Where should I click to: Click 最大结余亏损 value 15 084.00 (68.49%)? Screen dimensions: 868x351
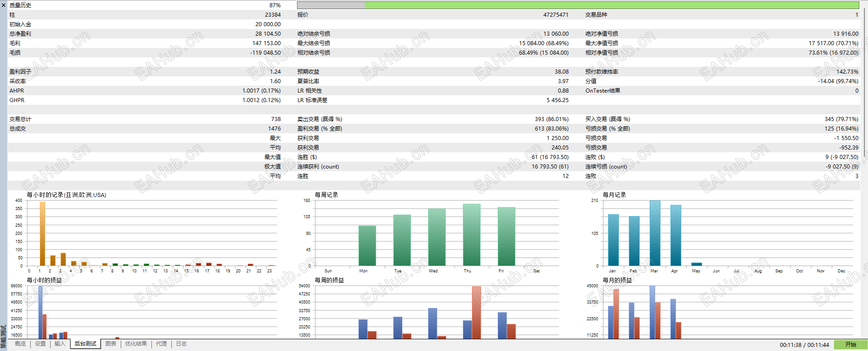pyautogui.click(x=544, y=43)
